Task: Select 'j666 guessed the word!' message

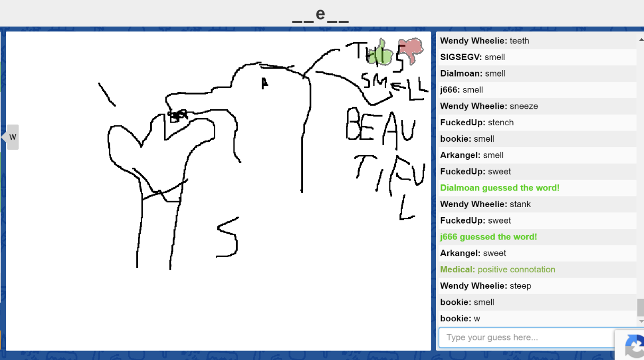Action: (489, 237)
